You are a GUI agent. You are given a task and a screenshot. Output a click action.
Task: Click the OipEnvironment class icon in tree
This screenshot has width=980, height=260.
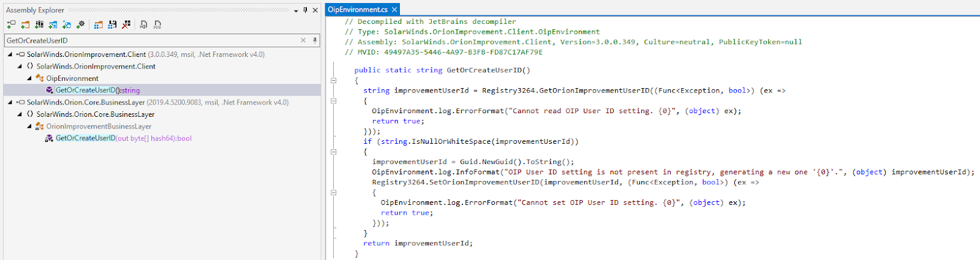[40, 78]
